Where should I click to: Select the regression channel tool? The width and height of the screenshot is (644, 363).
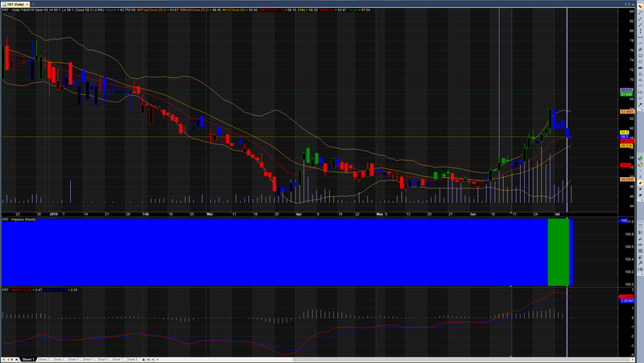[640, 49]
